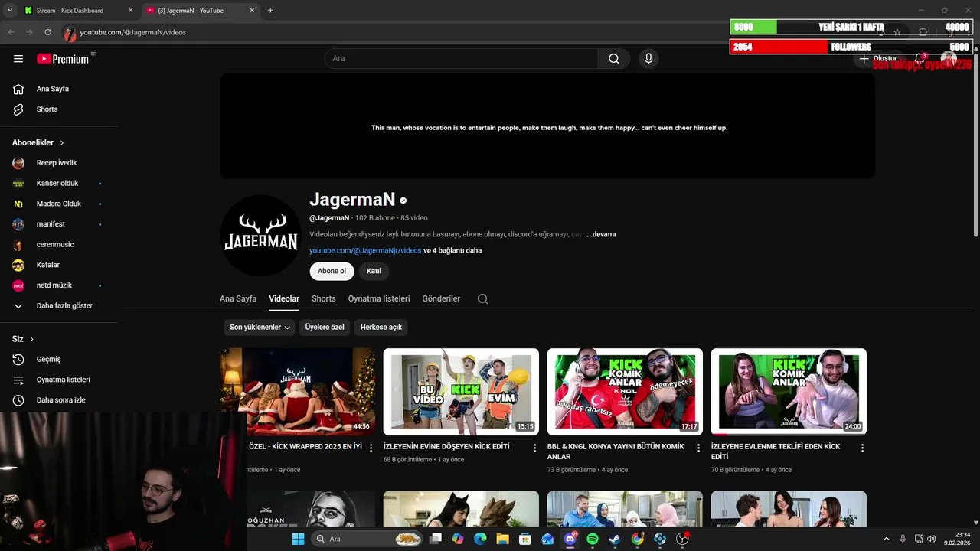
Task: Search within channel using magnifier icon
Action: tap(482, 299)
